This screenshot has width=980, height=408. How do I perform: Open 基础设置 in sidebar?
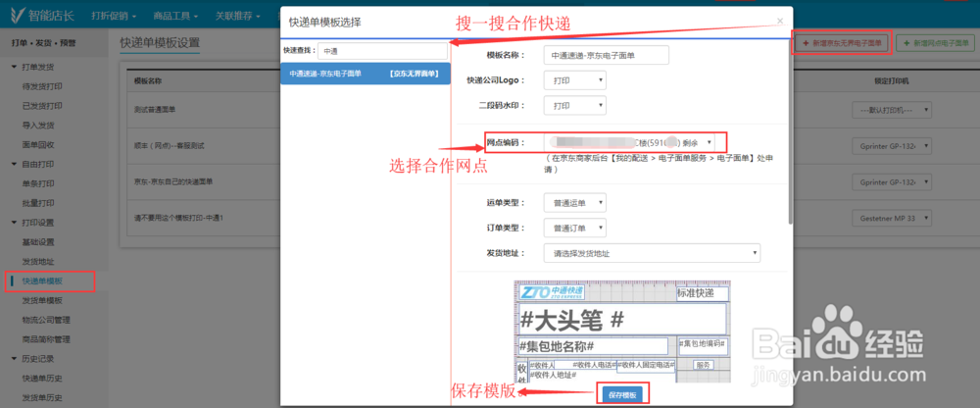point(38,242)
